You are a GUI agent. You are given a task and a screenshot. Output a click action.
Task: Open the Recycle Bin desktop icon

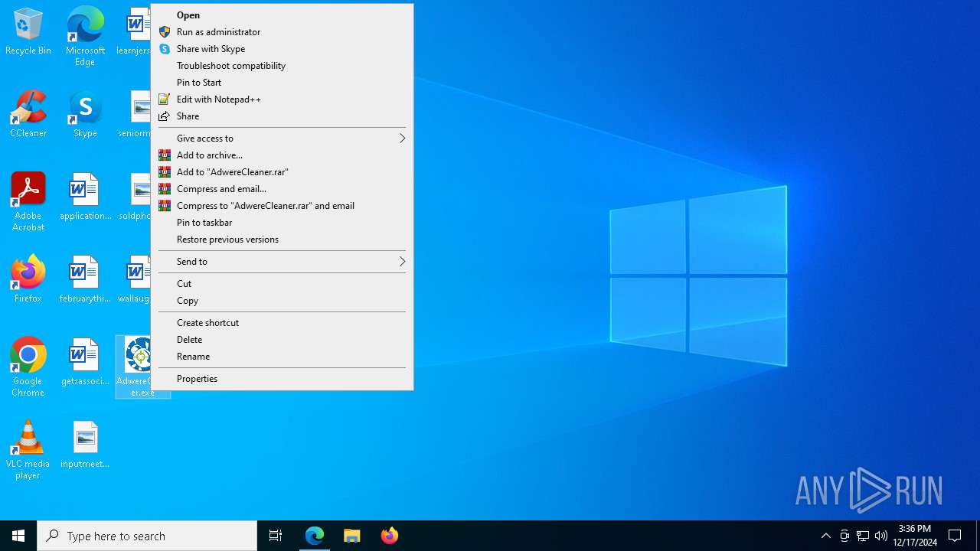tap(28, 32)
